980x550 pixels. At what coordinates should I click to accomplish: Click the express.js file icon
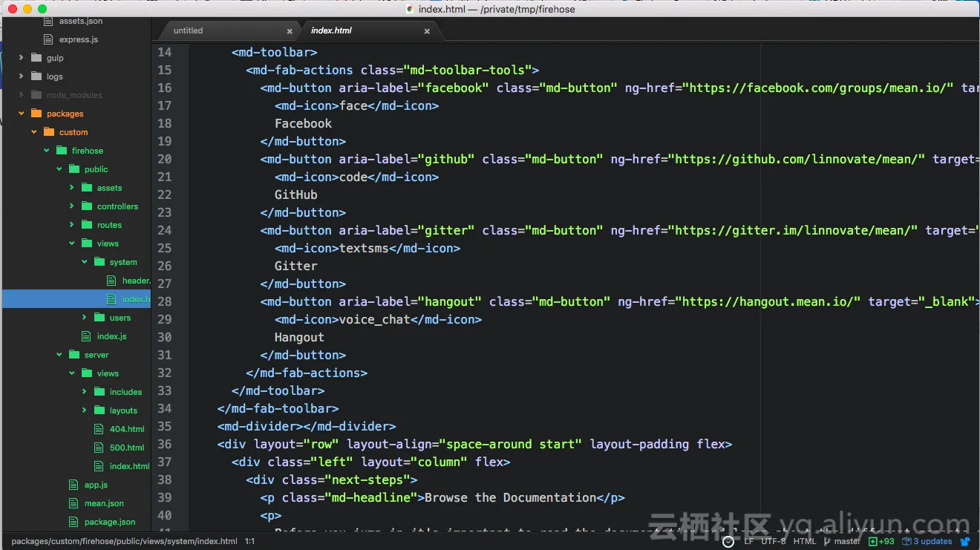48,39
